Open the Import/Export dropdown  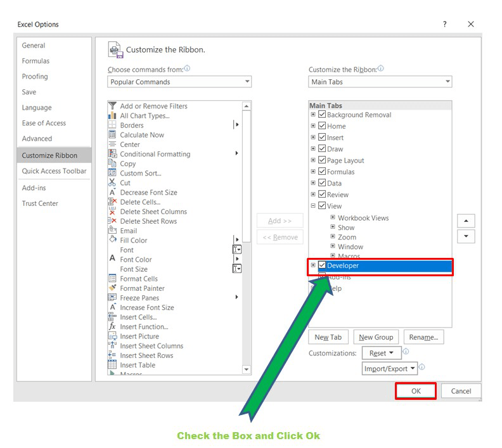coord(390,368)
